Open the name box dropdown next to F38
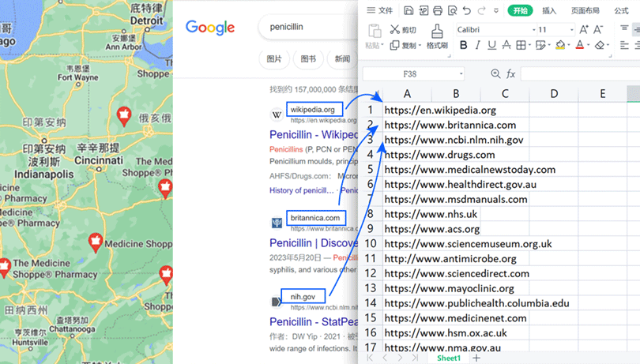The height and width of the screenshot is (364, 640). pos(461,74)
